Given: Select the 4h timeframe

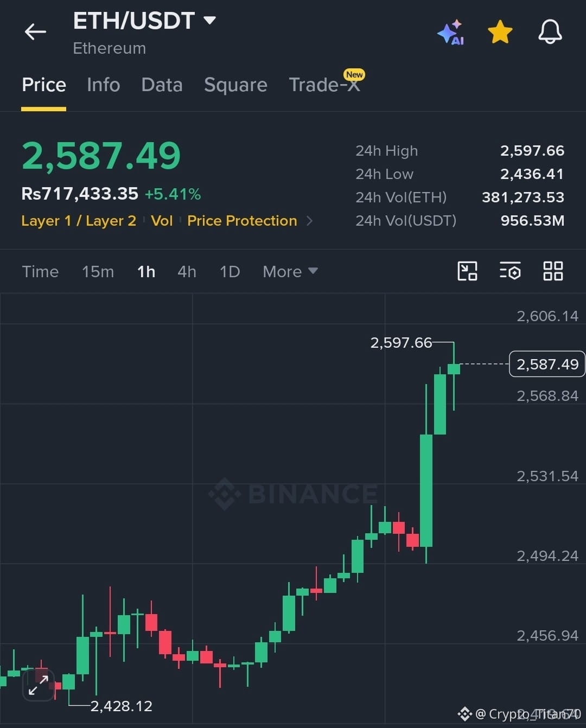Looking at the screenshot, I should click(x=187, y=271).
